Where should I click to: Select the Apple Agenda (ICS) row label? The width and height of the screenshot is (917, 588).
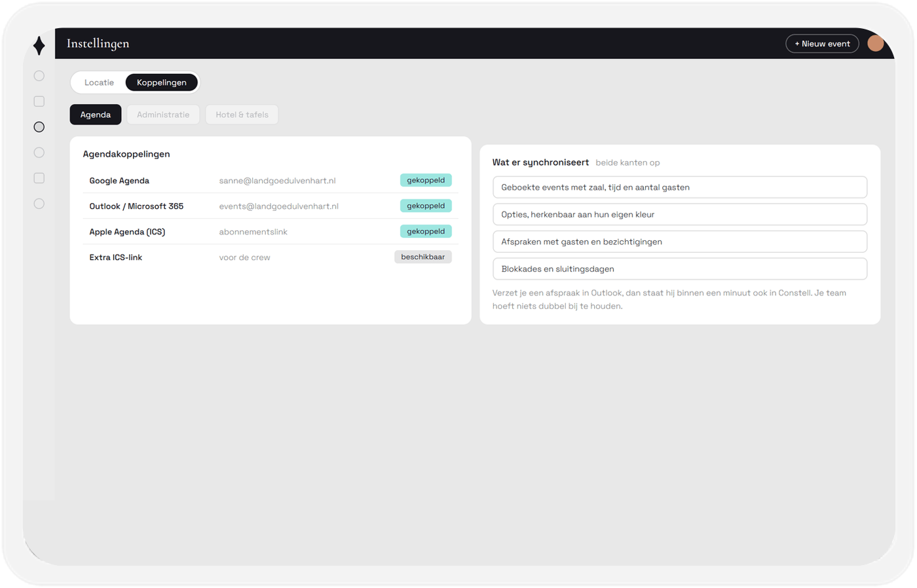127,232
